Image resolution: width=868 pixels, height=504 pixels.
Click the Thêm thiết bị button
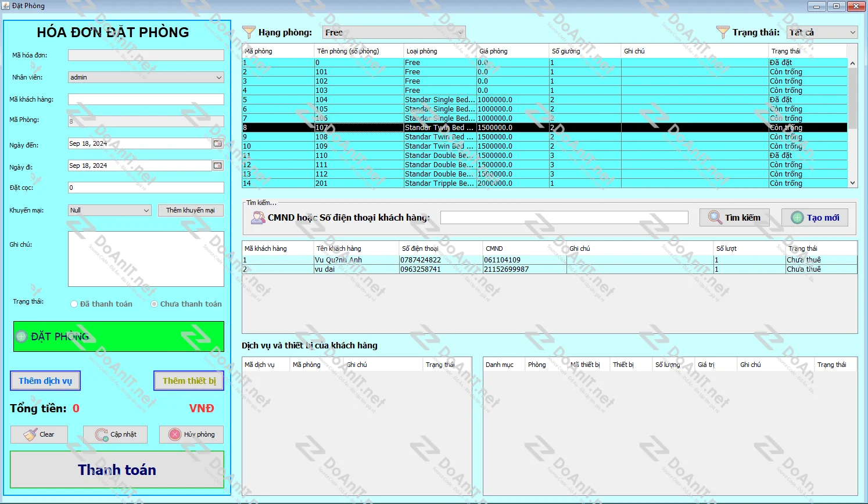click(189, 381)
